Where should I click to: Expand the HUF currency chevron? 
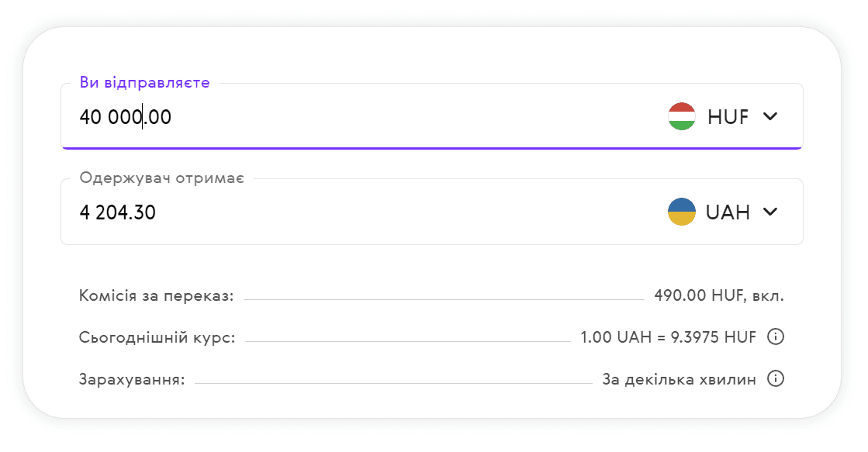click(769, 116)
